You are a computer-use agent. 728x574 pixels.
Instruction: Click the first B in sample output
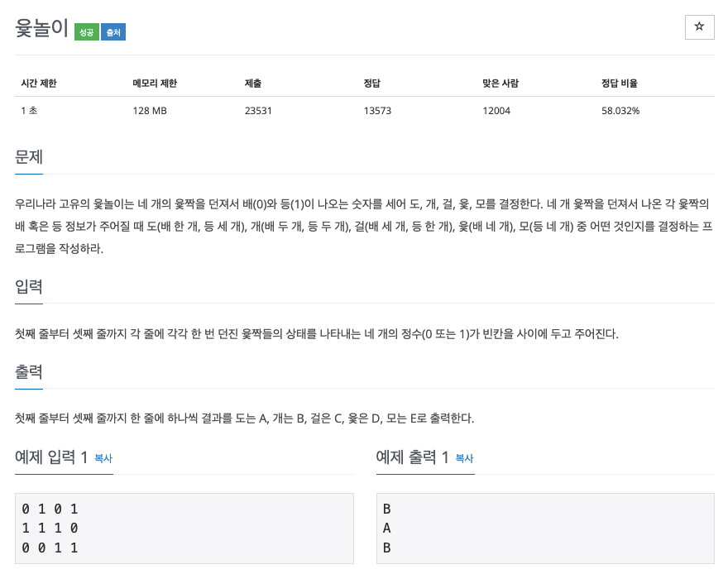pyautogui.click(x=387, y=509)
